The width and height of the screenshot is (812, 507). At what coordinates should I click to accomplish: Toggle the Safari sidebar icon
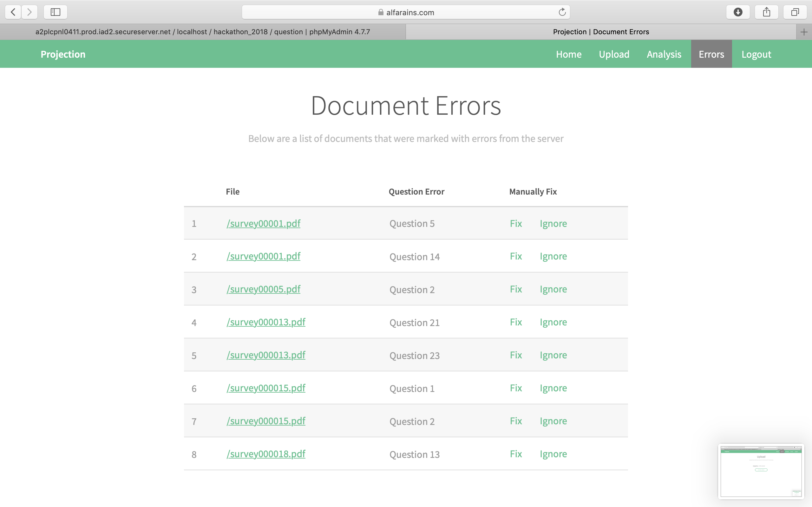click(x=56, y=12)
